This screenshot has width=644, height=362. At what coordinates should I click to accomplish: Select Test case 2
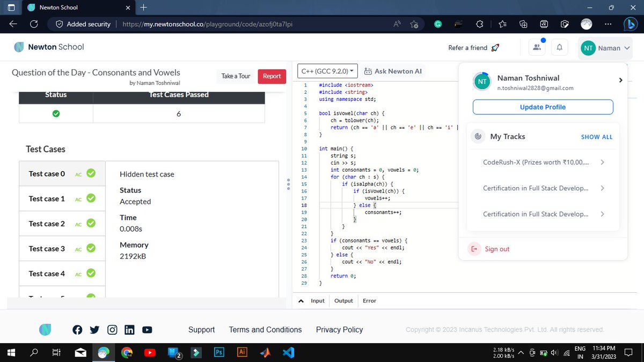click(x=62, y=224)
